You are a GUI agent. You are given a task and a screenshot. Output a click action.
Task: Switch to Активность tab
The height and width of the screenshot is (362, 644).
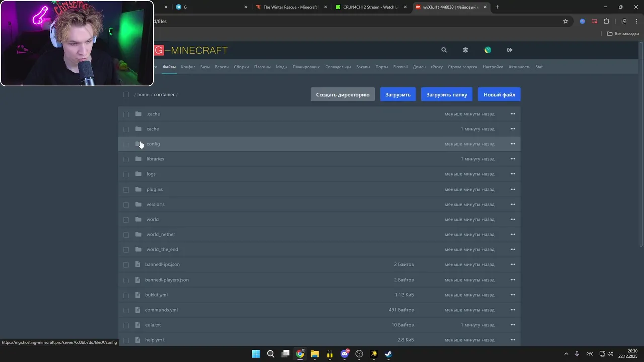pos(519,67)
